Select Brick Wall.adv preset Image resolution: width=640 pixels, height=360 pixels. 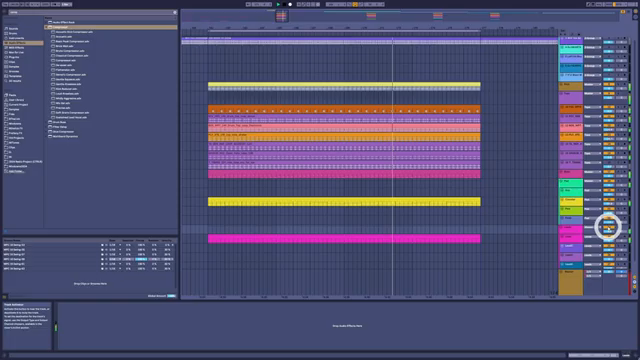coord(64,46)
